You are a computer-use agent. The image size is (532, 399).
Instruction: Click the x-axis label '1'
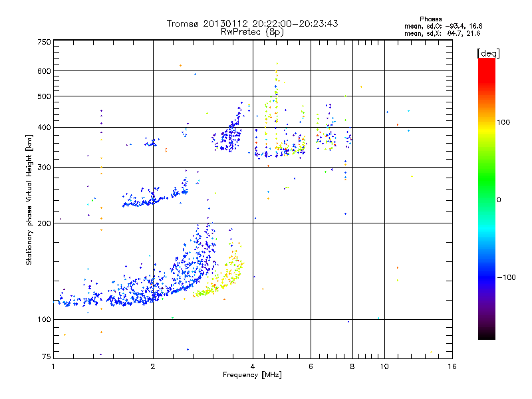tap(53, 366)
